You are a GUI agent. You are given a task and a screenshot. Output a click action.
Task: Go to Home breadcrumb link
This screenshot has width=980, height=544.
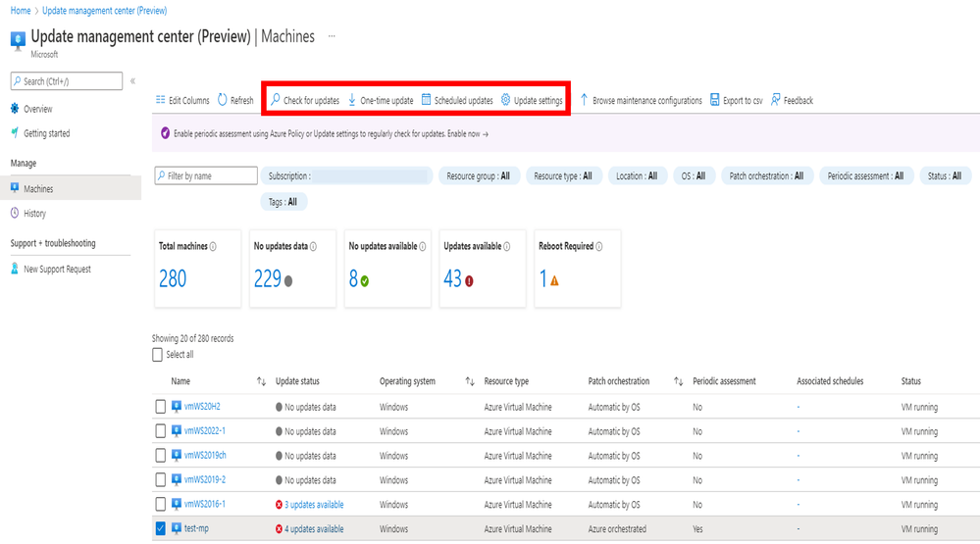click(21, 11)
